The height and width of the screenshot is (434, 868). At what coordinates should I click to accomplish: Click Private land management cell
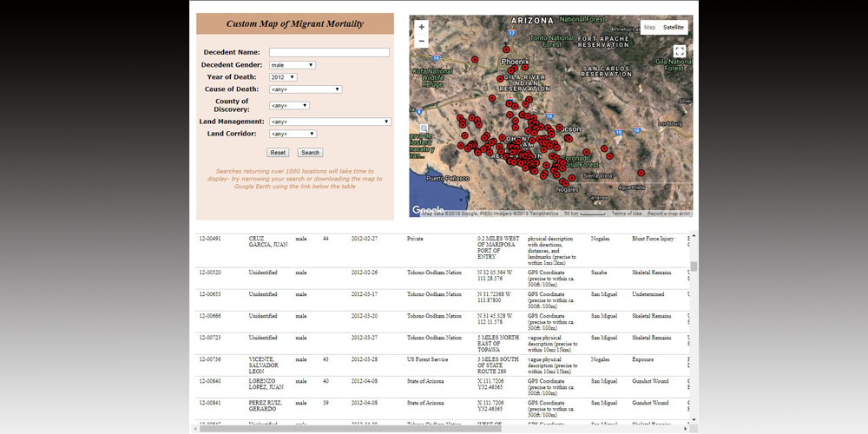tap(415, 239)
